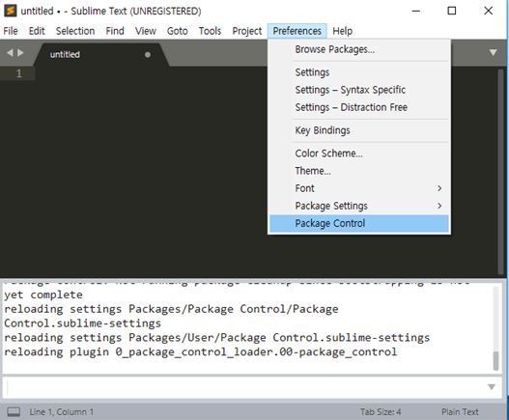The image size is (509, 420).
Task: Close the Sublime Text window
Action: coord(488,11)
